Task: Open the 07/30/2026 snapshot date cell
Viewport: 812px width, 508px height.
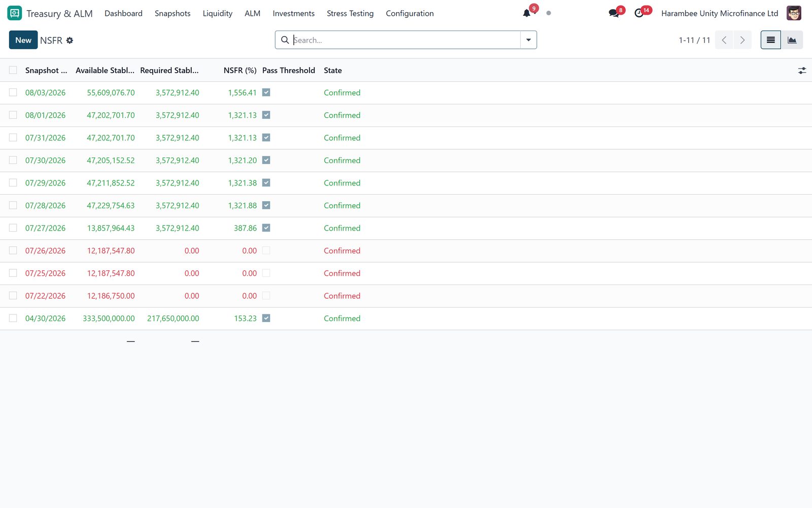Action: pyautogui.click(x=45, y=161)
